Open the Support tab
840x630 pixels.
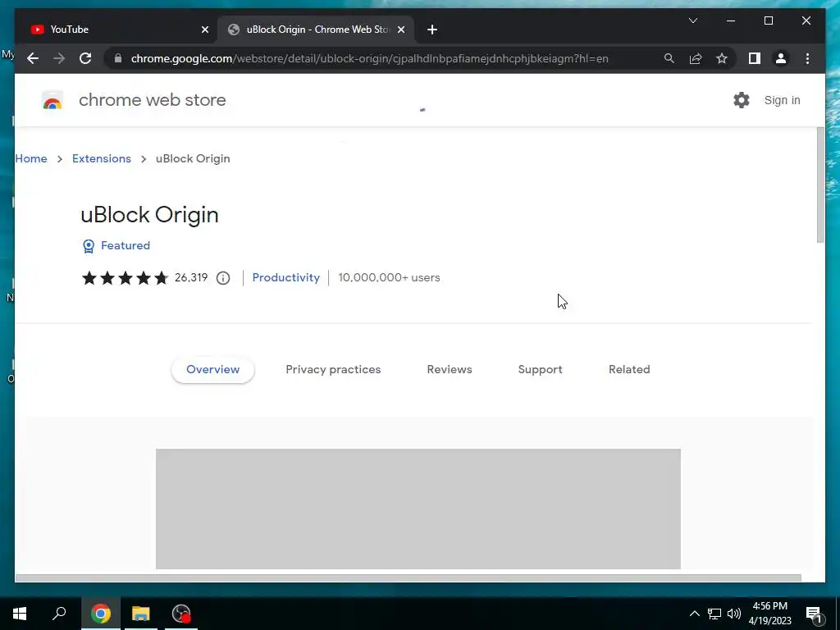(540, 370)
